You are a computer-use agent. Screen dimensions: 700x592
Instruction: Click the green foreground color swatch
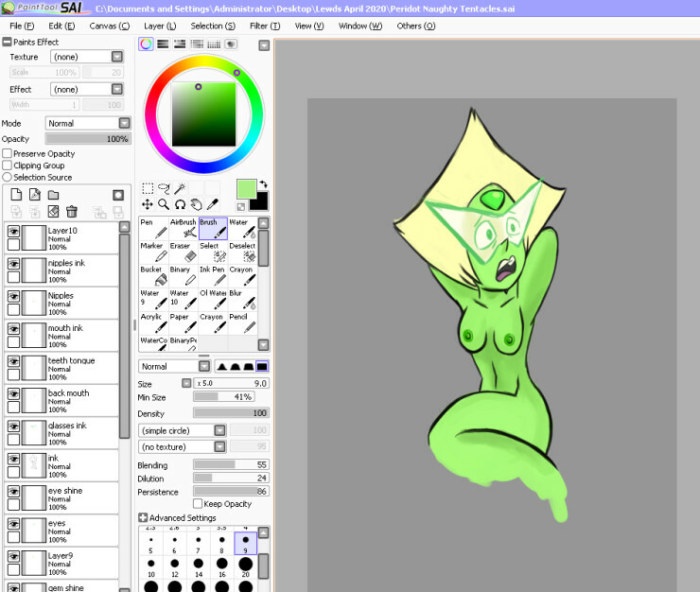247,189
